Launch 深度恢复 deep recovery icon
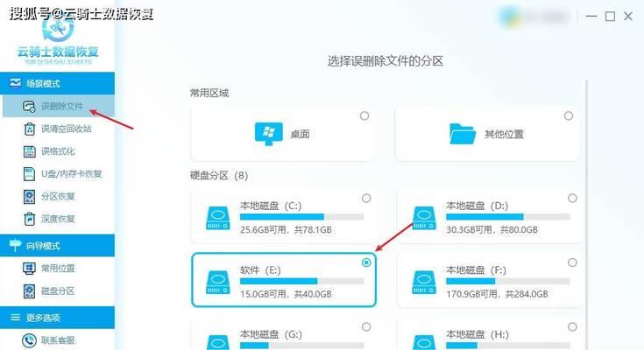644x350 pixels. [29, 219]
